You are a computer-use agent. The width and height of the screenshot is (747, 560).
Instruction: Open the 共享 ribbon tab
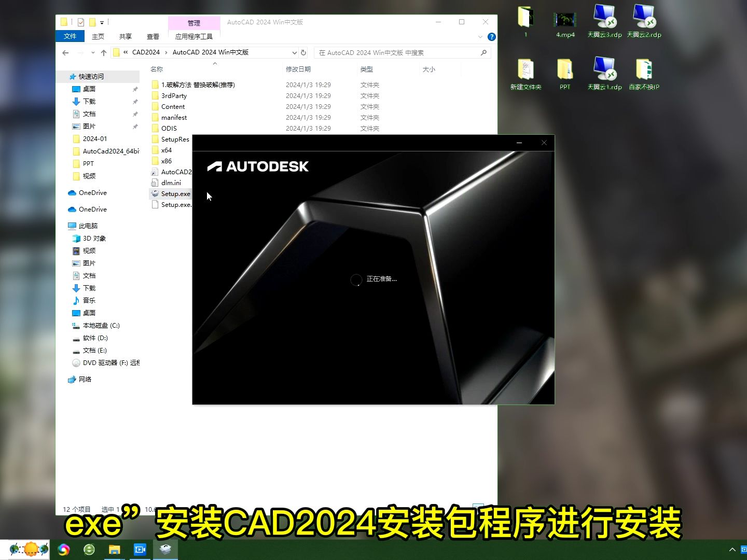(126, 36)
